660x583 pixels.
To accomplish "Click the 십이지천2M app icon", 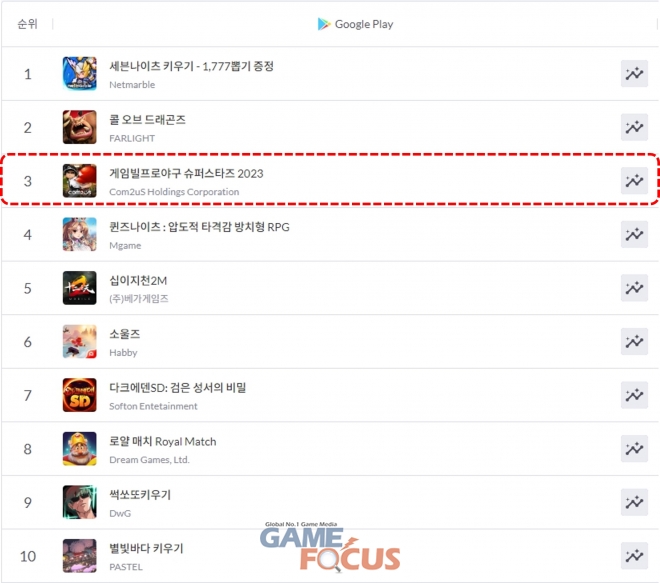I will pyautogui.click(x=80, y=288).
